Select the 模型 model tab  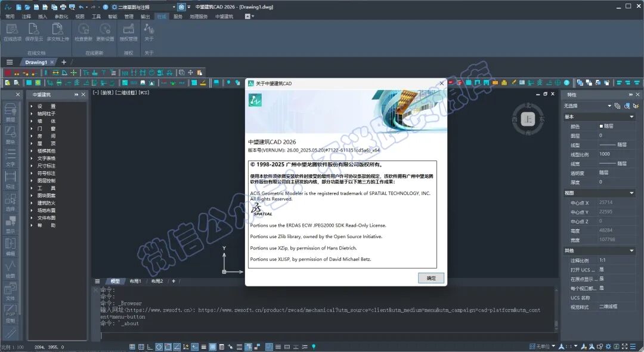pos(115,282)
